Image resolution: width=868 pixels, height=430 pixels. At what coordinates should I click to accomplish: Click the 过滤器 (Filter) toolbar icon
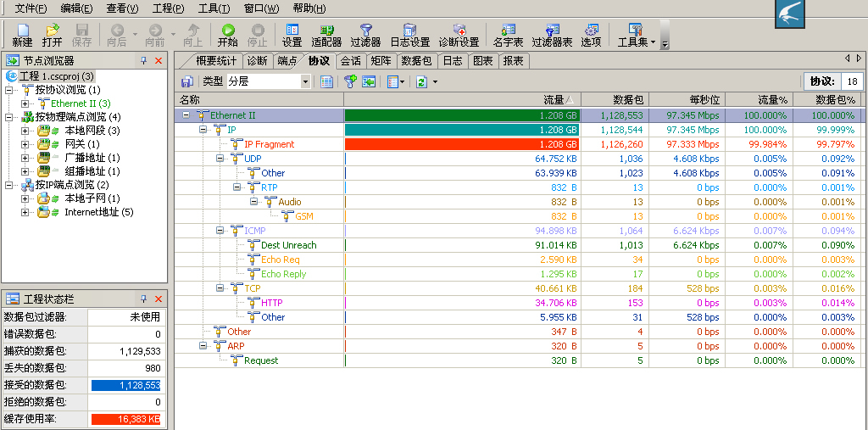click(365, 34)
